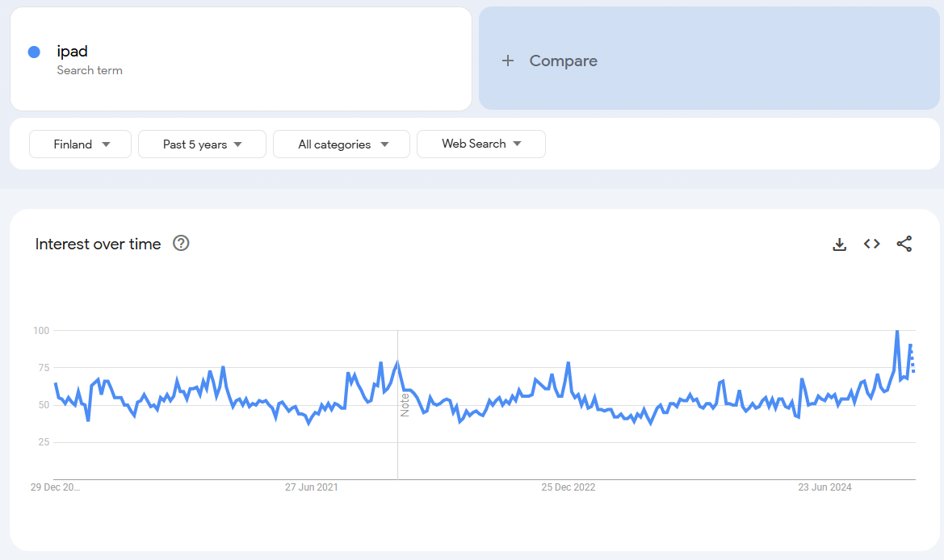Open the help question mark icon
Viewport: 944px width, 560px height.
click(181, 244)
